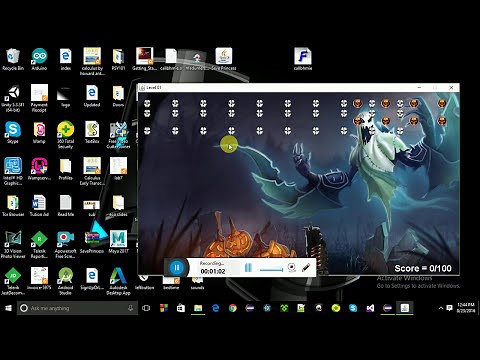Select the Arduino desktop shortcut
This screenshot has width=480, height=360.
(39, 59)
